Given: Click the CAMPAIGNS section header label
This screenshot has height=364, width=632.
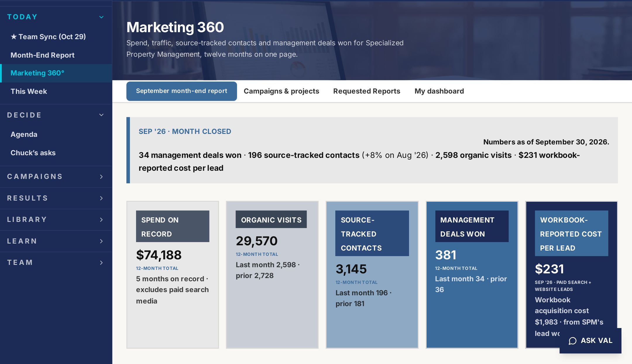Looking at the screenshot, I should coord(35,177).
